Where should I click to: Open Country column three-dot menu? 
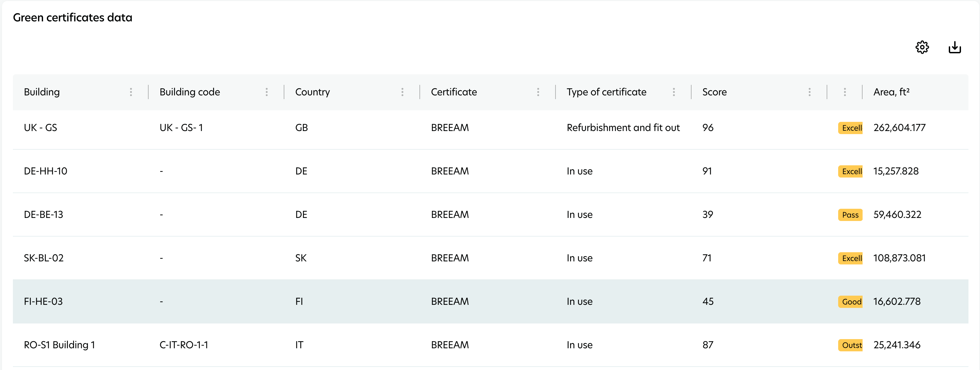click(402, 92)
